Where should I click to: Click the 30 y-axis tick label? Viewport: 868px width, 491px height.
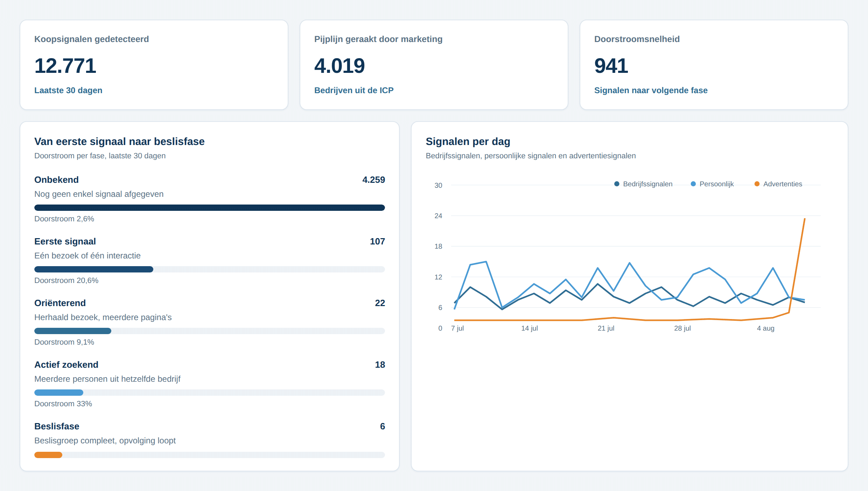[x=438, y=185]
